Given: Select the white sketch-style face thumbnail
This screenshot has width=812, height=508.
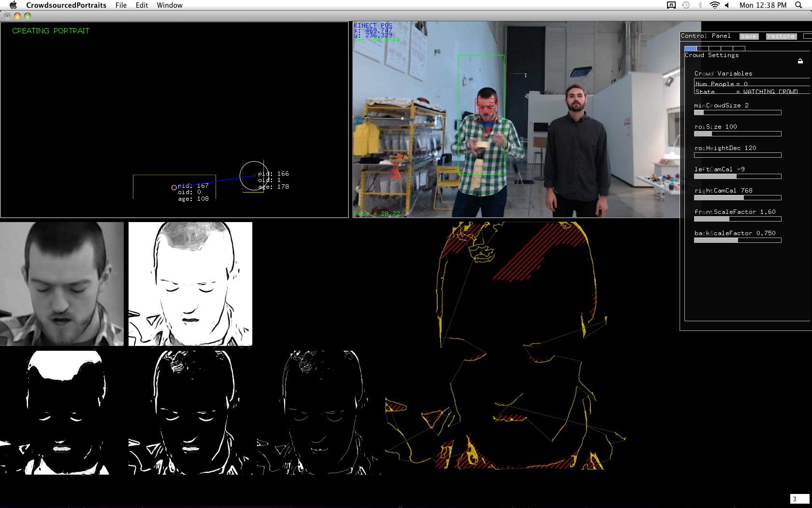Looking at the screenshot, I should 190,284.
